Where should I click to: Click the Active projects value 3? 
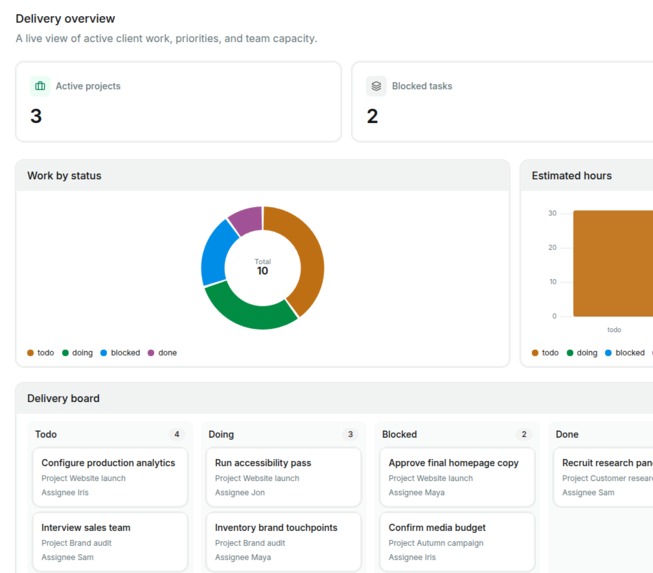click(x=36, y=116)
